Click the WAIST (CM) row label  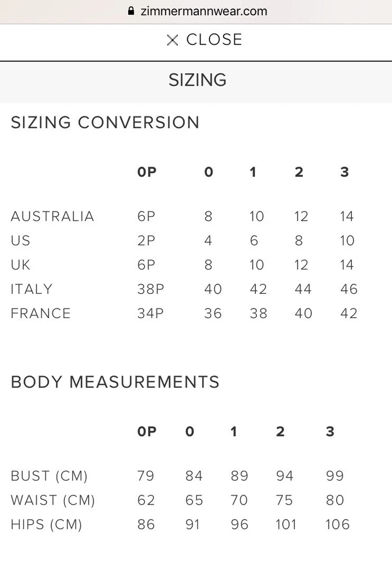point(53,501)
